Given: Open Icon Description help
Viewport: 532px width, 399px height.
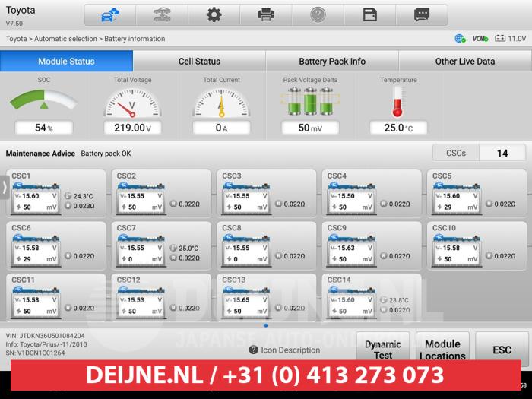Looking at the screenshot, I should coord(284,350).
